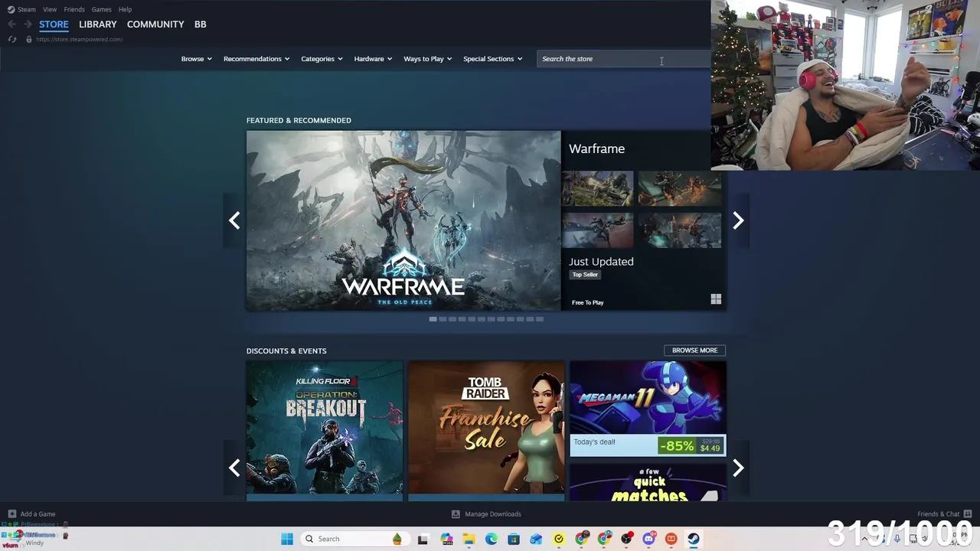
Task: Click the BROWSE MORE button
Action: tap(695, 350)
